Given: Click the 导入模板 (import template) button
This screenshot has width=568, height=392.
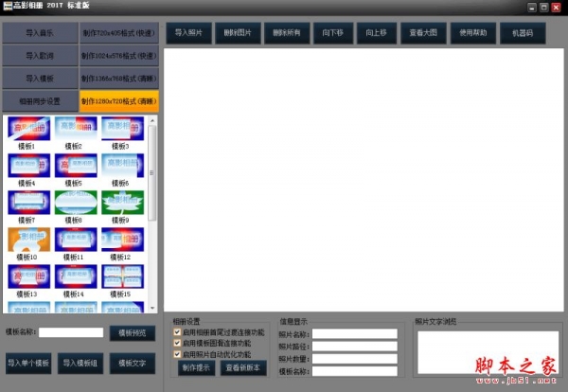Looking at the screenshot, I should tap(40, 79).
